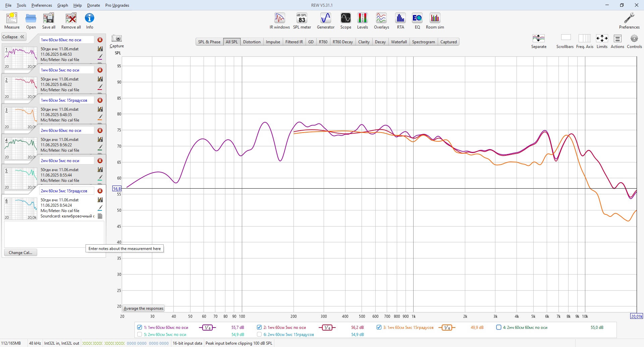Click the chart icon beside measurement 4 thumbnail

tap(100, 140)
